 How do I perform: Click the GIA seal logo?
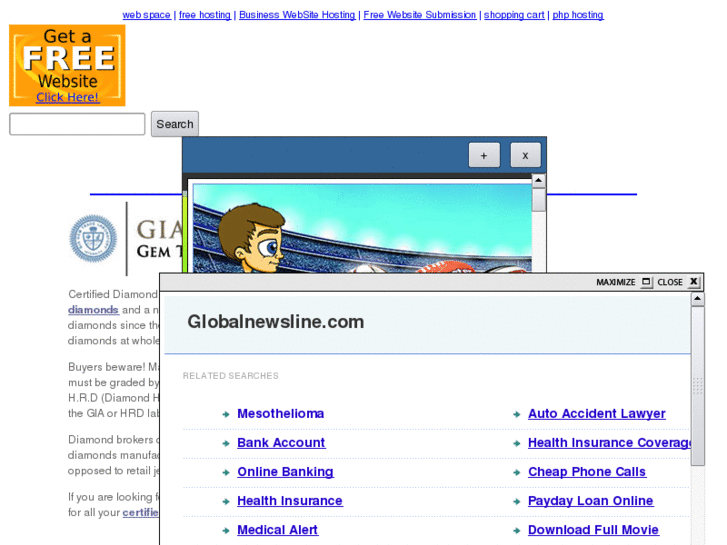tap(93, 238)
